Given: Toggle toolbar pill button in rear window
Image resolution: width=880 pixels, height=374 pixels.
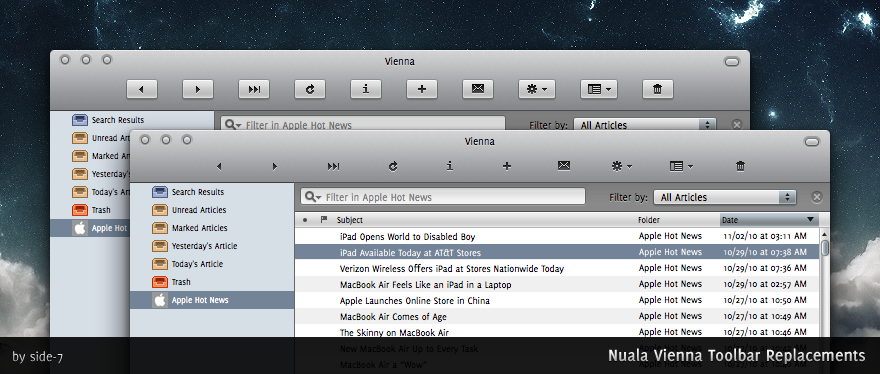Looking at the screenshot, I should pos(732,62).
